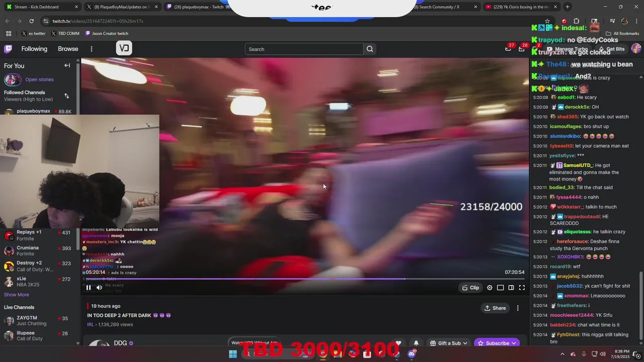Share this VOD
Image resolution: width=644 pixels, height=362 pixels.
[x=495, y=308]
